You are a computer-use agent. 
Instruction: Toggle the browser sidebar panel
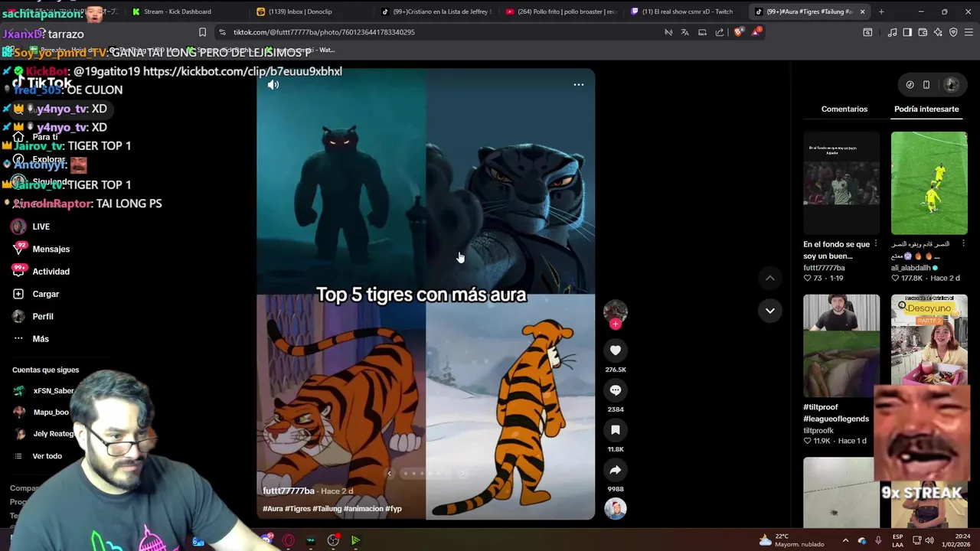(x=907, y=32)
